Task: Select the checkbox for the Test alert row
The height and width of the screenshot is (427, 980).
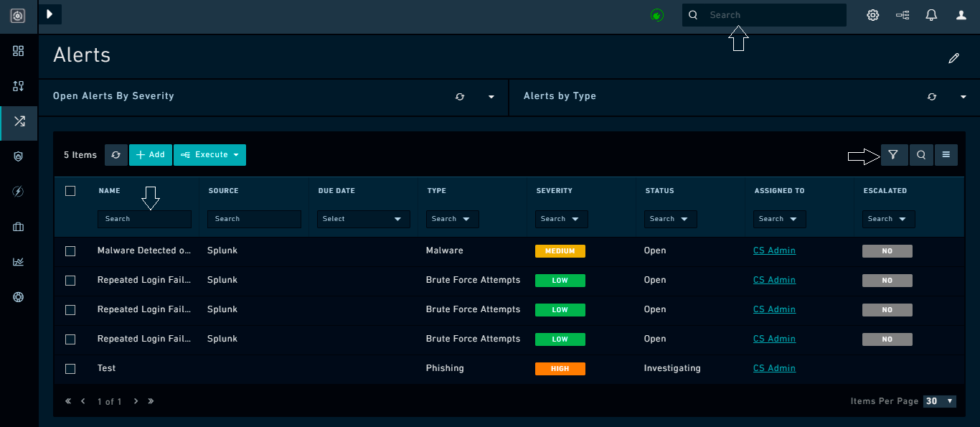Action: pyautogui.click(x=70, y=368)
